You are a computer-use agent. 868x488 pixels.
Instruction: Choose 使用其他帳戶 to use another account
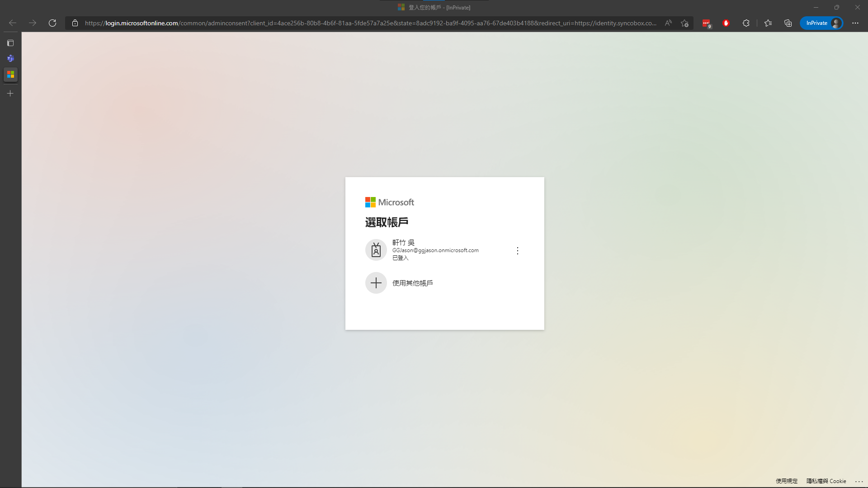click(412, 283)
